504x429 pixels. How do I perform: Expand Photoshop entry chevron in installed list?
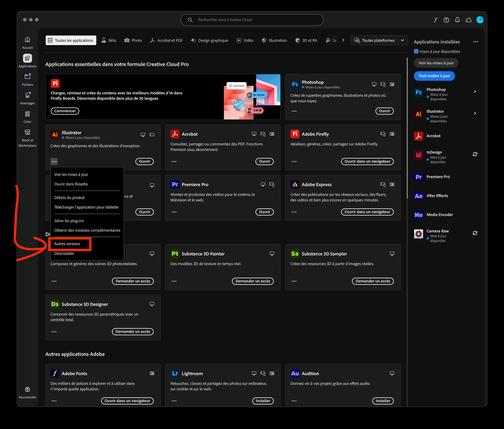tap(475, 92)
